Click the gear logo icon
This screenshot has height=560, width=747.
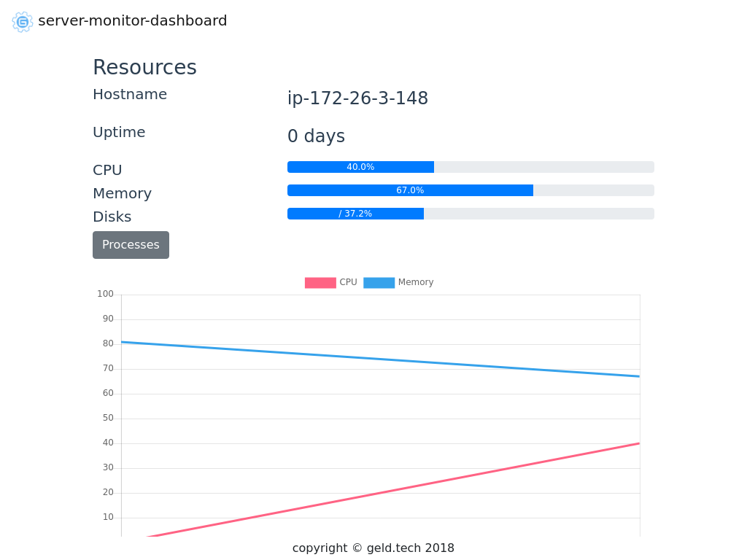point(23,21)
